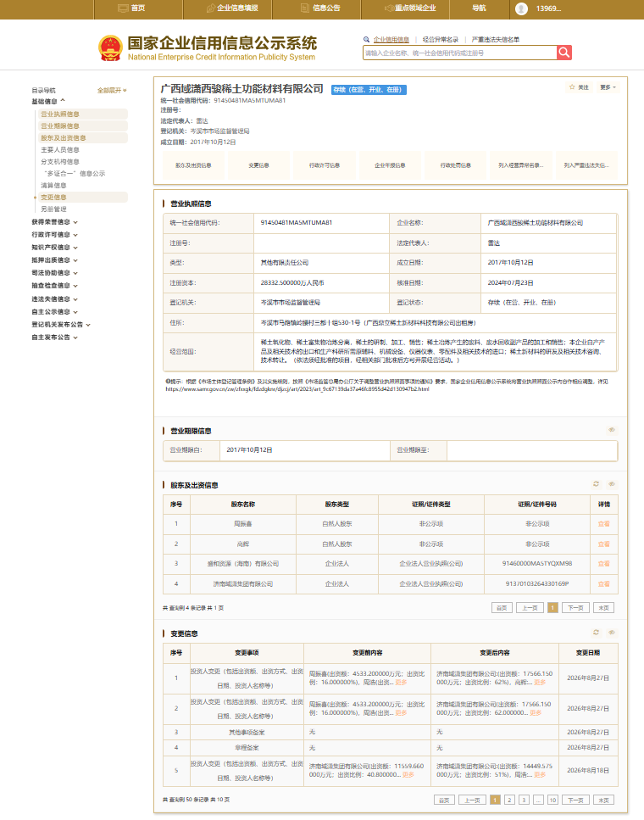Go to page 2 of 变更信息
Screen dimensions: 644x820
click(x=509, y=800)
